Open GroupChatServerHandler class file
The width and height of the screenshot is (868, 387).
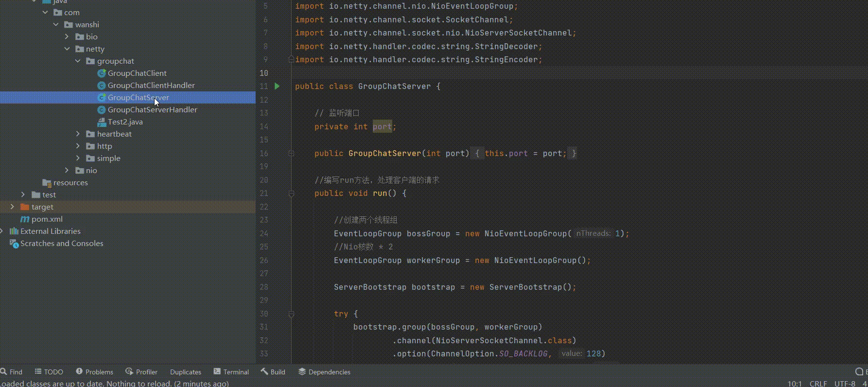click(x=153, y=109)
